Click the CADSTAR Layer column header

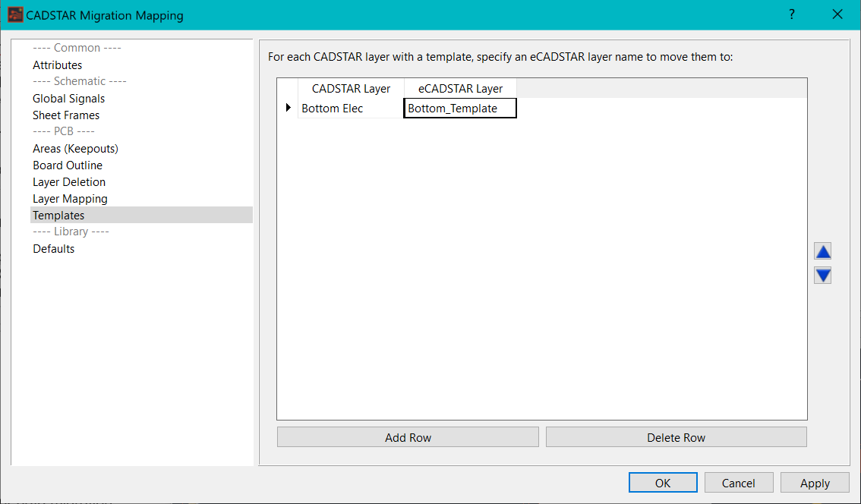pos(351,88)
